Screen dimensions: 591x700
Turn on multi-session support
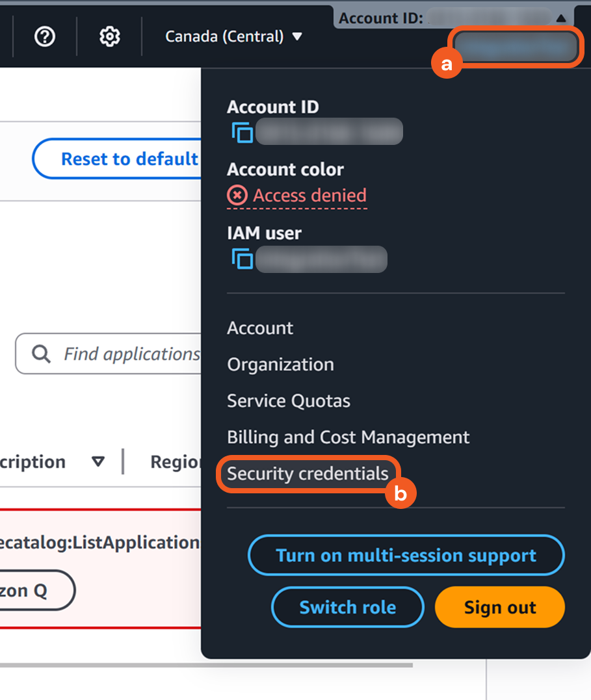pyautogui.click(x=406, y=556)
